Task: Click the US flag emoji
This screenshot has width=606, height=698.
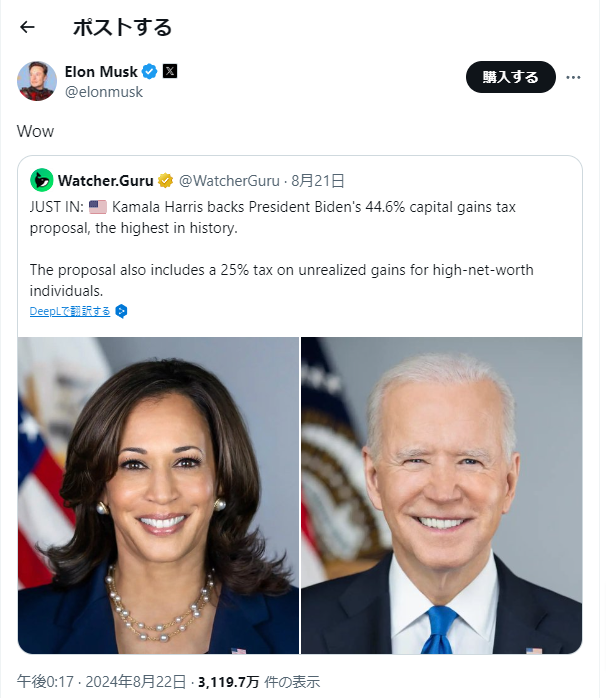Action: point(97,207)
